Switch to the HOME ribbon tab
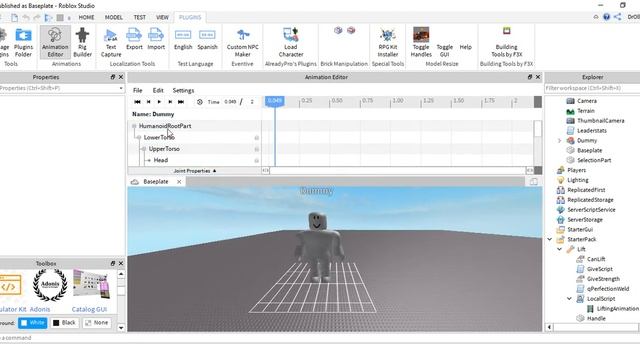The height and width of the screenshot is (360, 640). [x=86, y=17]
